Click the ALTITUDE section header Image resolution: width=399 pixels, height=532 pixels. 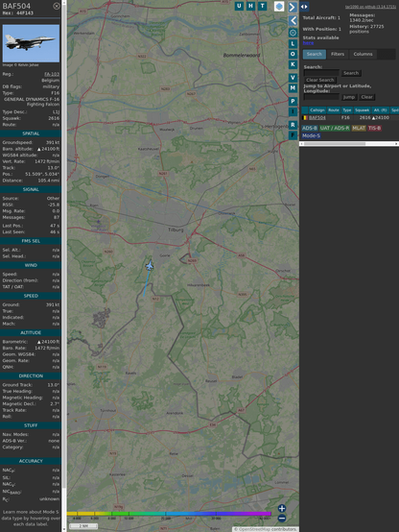coord(31,333)
